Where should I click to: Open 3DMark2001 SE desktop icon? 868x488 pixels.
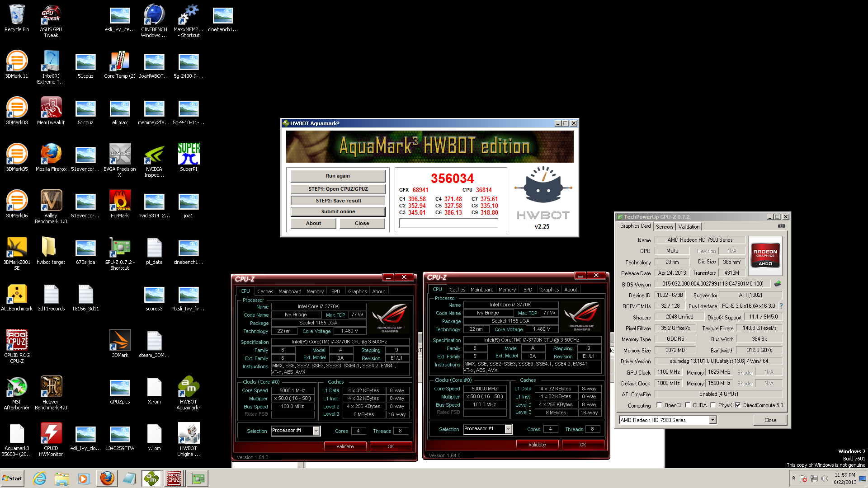coord(17,253)
